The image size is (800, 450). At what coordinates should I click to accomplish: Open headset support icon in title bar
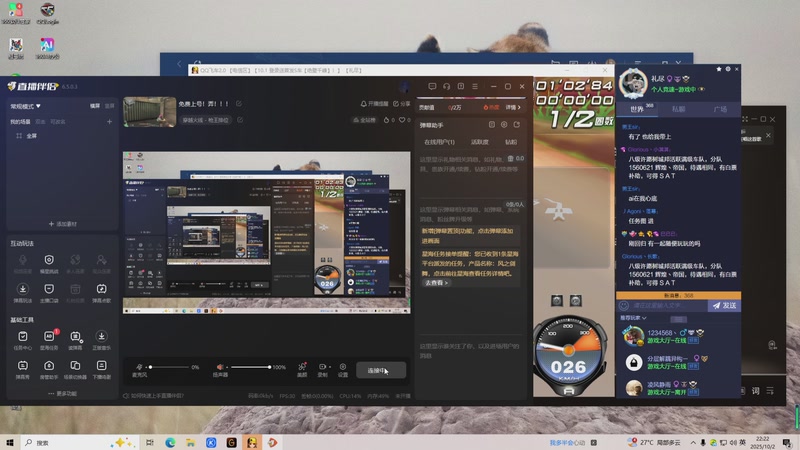tap(446, 86)
